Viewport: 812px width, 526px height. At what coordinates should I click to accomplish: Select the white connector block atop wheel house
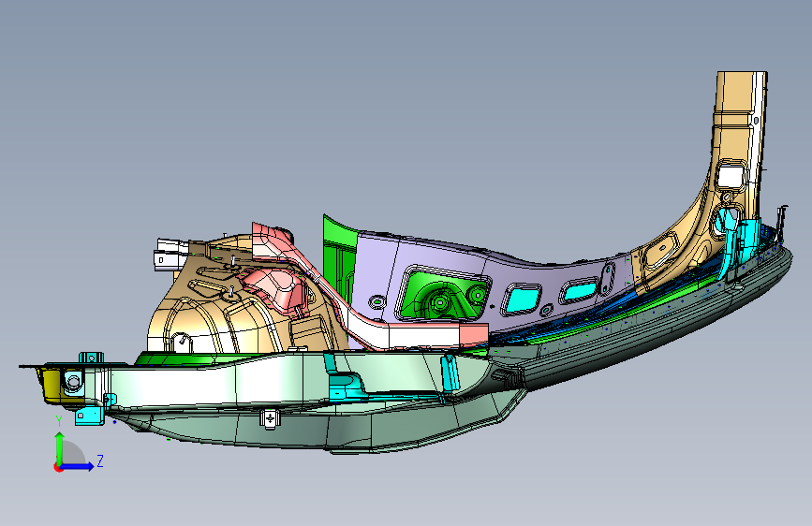click(170, 254)
